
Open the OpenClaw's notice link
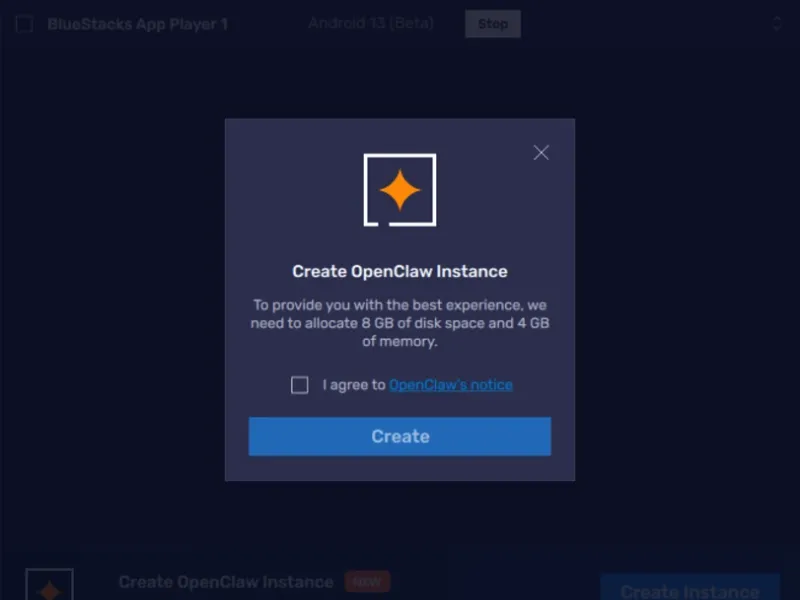[451, 385]
